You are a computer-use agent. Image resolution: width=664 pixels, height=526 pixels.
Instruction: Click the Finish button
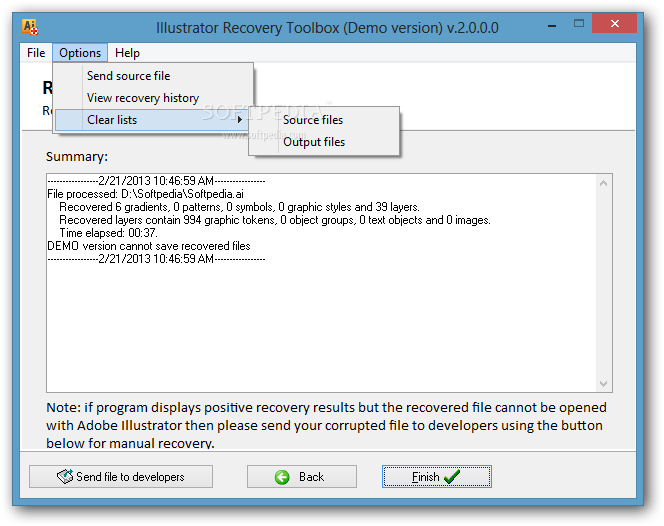point(437,477)
